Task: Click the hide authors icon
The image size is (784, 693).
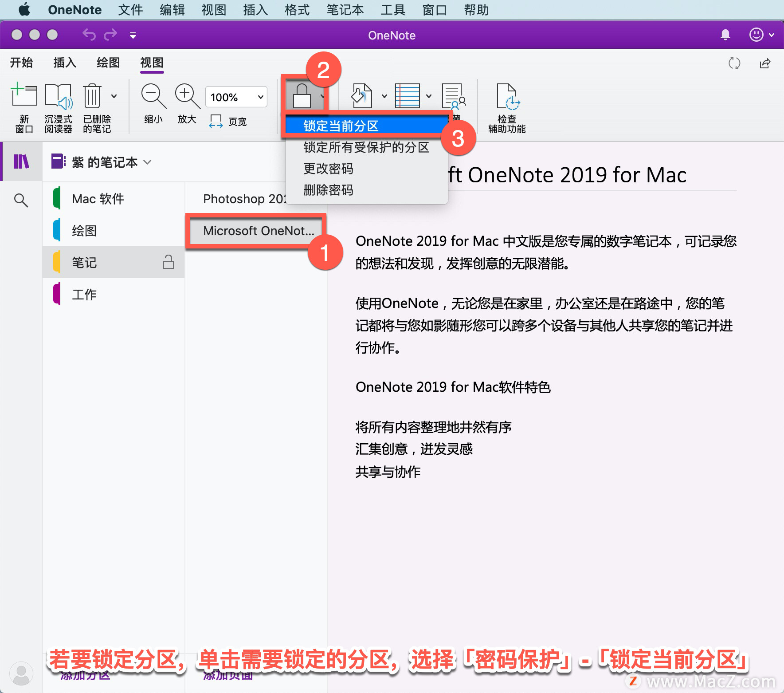Action: (x=454, y=96)
